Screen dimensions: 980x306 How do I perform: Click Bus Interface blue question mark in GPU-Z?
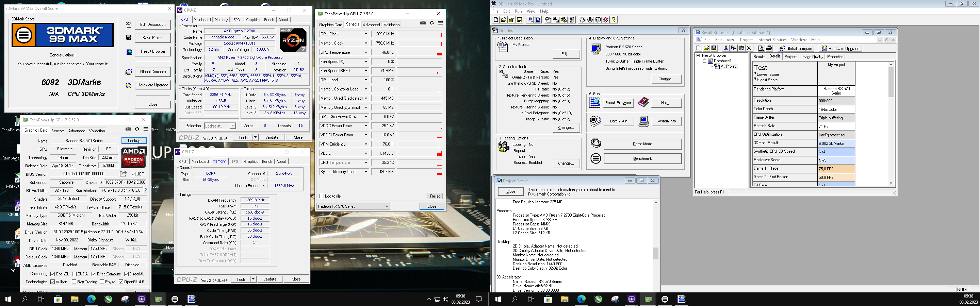(x=145, y=190)
